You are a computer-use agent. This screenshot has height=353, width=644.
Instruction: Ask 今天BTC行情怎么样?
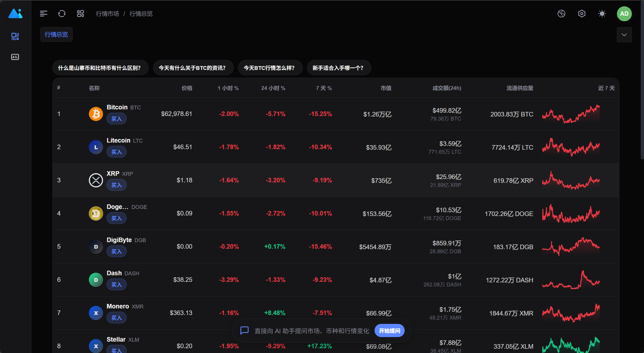pyautogui.click(x=270, y=68)
